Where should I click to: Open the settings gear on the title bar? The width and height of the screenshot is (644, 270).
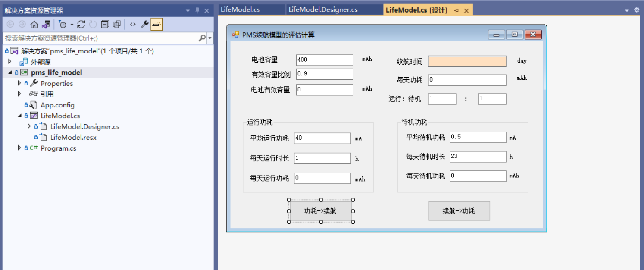tap(637, 9)
